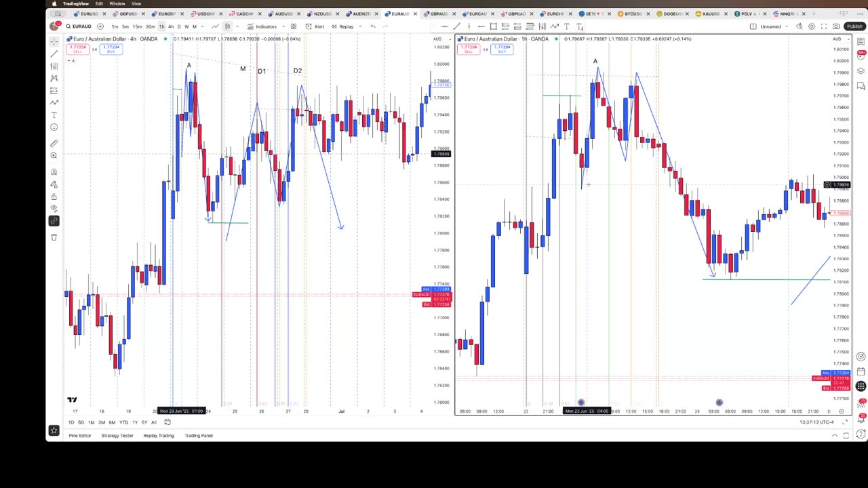Open the user profile avatar menu
This screenshot has width=868, height=488.
click(x=54, y=26)
